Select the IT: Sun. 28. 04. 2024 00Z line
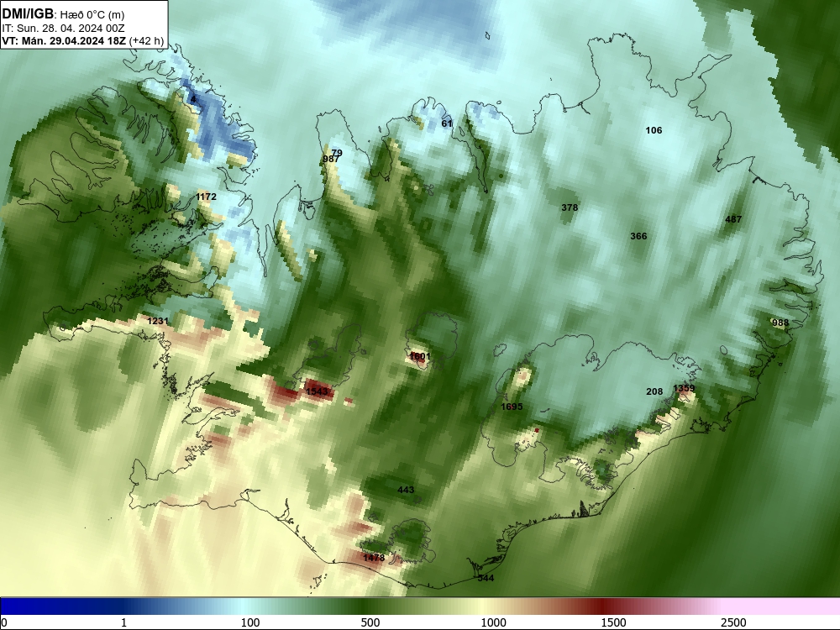 tap(63, 29)
